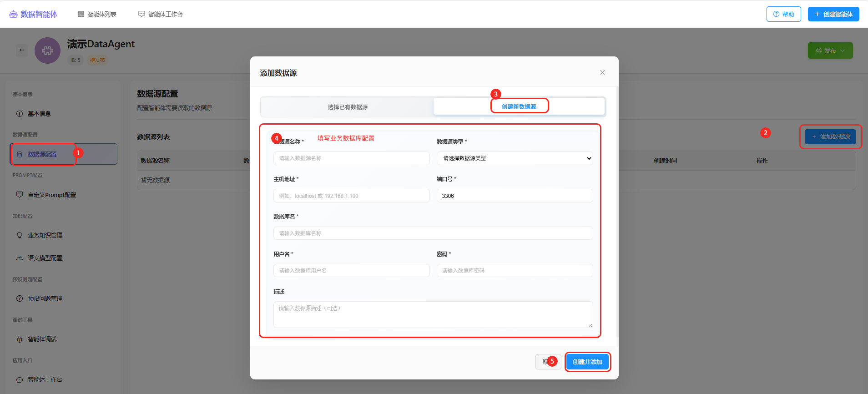Screen dimensions: 868x394
Task: Close the 添加数据源 dialog with the X
Action: pyautogui.click(x=602, y=72)
